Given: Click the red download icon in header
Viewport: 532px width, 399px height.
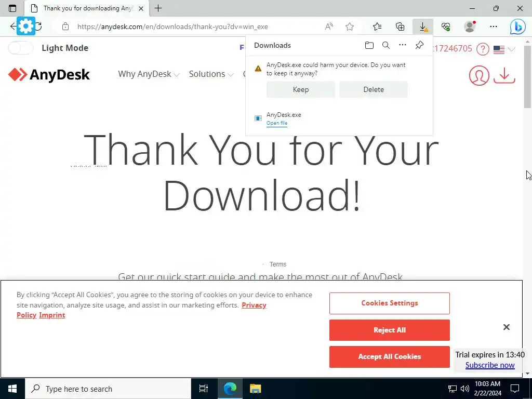Looking at the screenshot, I should tap(504, 75).
